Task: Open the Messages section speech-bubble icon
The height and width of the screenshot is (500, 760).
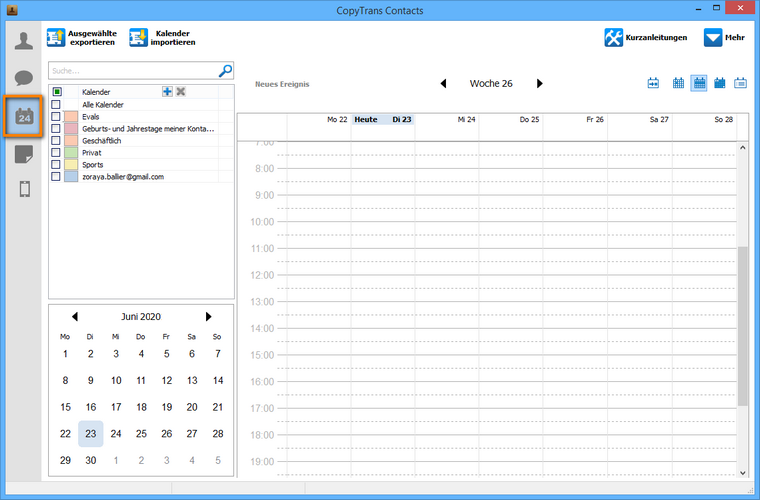Action: [x=24, y=78]
